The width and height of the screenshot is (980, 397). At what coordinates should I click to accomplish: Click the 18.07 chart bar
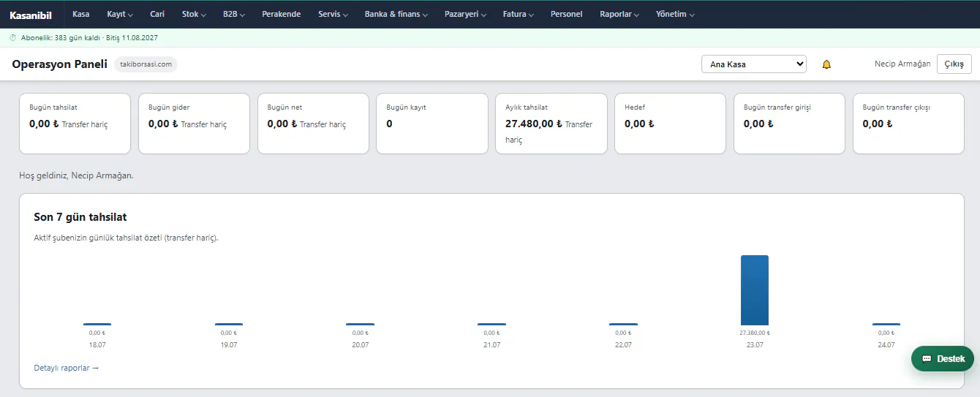pyautogui.click(x=97, y=324)
